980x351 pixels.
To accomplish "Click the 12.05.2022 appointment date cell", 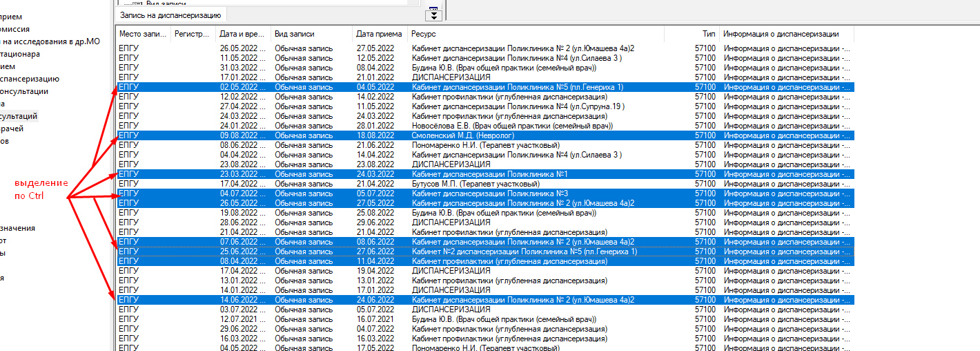I will [x=375, y=58].
